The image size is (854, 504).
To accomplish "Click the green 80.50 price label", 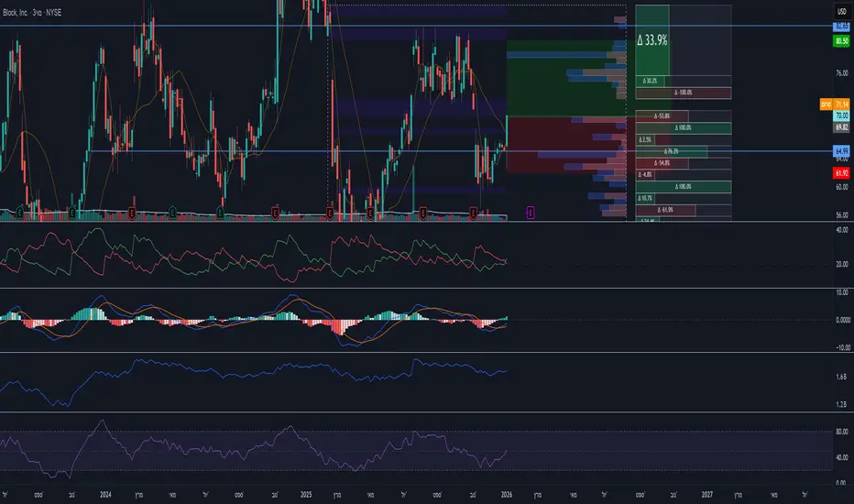I will click(841, 41).
